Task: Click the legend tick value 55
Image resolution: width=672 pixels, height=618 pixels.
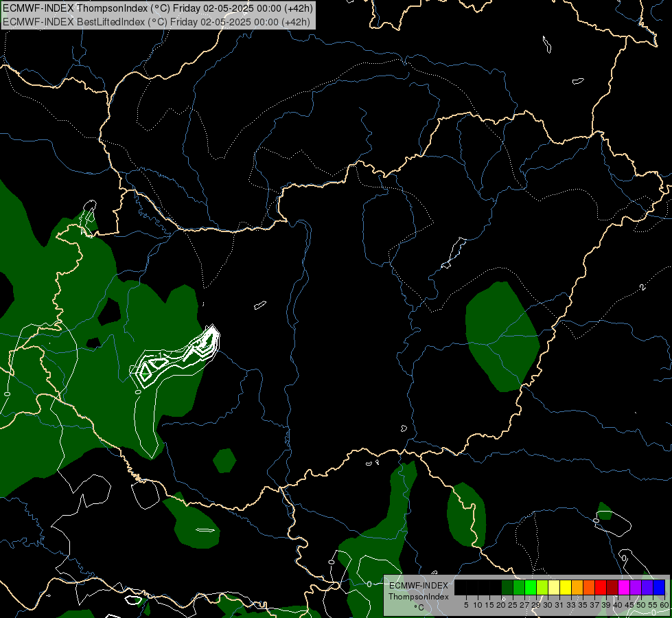Action: tap(653, 605)
